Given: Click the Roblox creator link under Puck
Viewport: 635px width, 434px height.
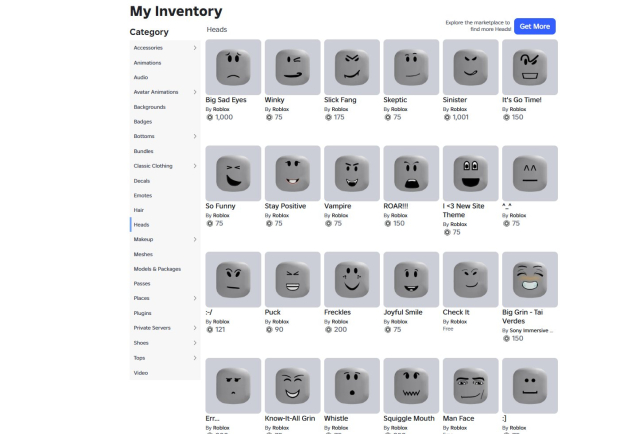Looking at the screenshot, I should point(281,322).
